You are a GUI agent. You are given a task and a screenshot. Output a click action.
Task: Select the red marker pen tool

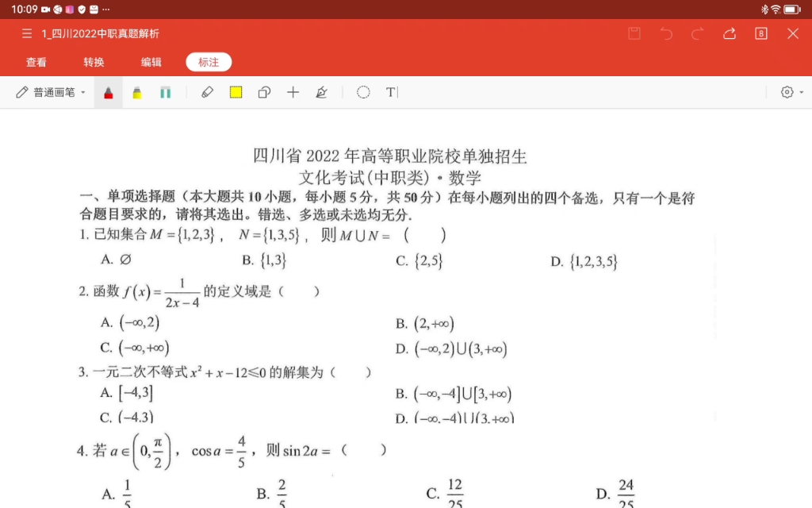pos(108,92)
